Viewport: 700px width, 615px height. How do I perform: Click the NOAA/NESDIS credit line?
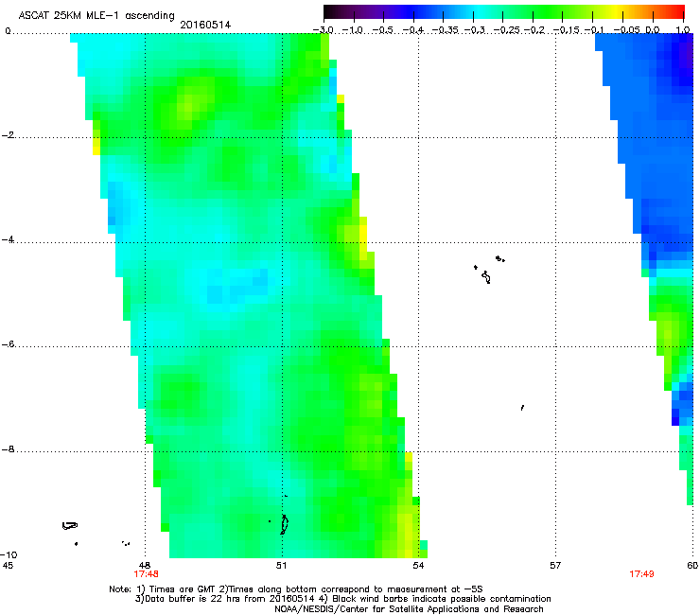click(x=409, y=609)
